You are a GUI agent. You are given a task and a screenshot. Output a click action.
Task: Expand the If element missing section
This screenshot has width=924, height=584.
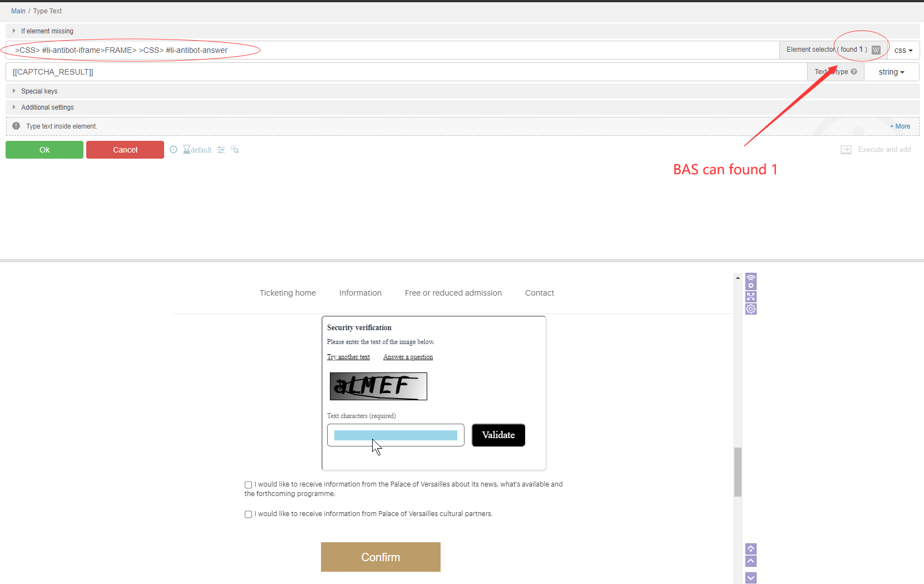(x=47, y=31)
